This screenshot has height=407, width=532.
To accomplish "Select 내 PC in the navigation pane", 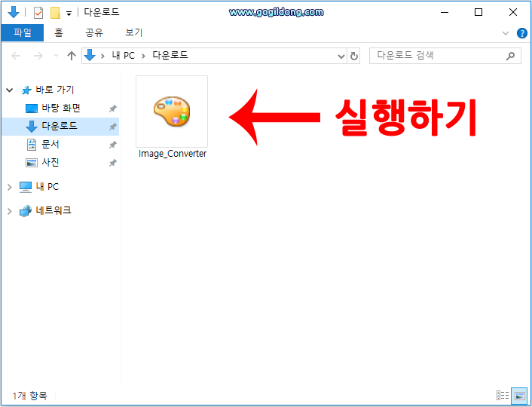I will tap(47, 187).
